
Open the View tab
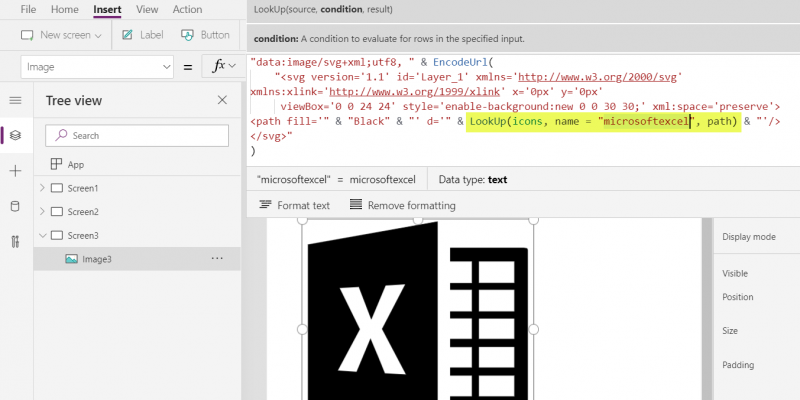click(x=147, y=9)
